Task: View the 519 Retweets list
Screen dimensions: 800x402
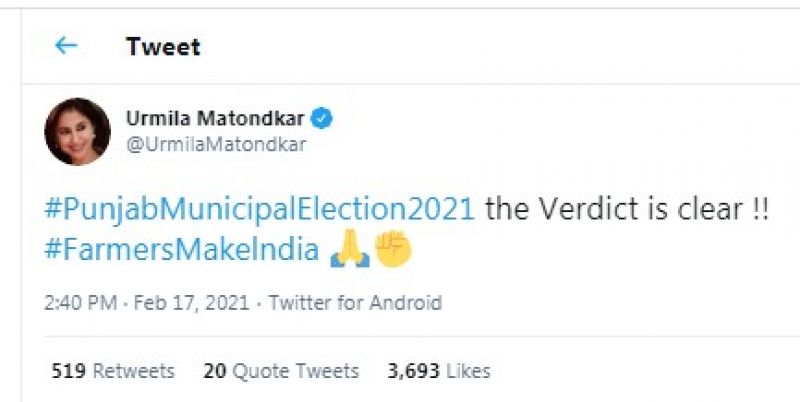Action: [x=113, y=371]
